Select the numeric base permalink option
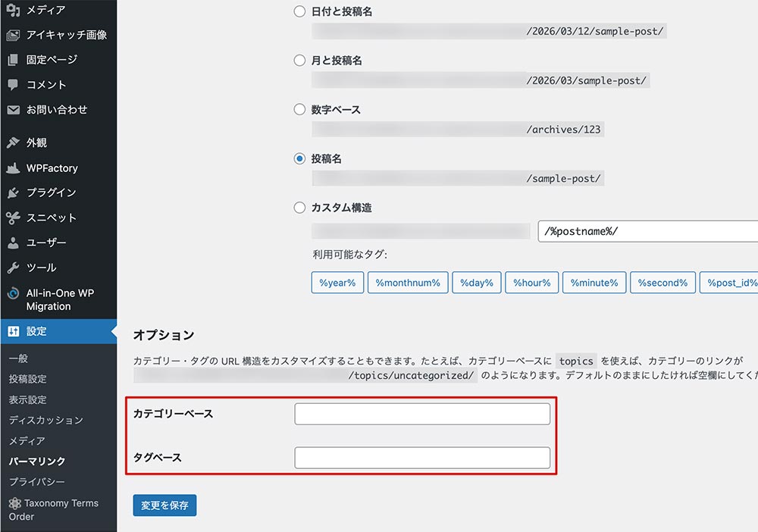Screen dimensions: 758x532 pos(299,110)
